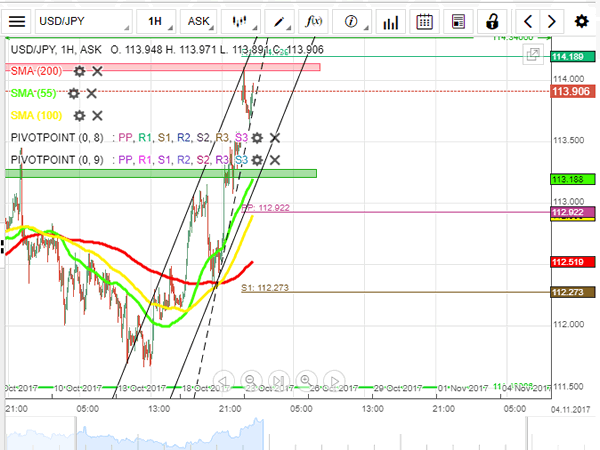
Task: Expand the 1H timeframe selector
Action: [x=155, y=20]
